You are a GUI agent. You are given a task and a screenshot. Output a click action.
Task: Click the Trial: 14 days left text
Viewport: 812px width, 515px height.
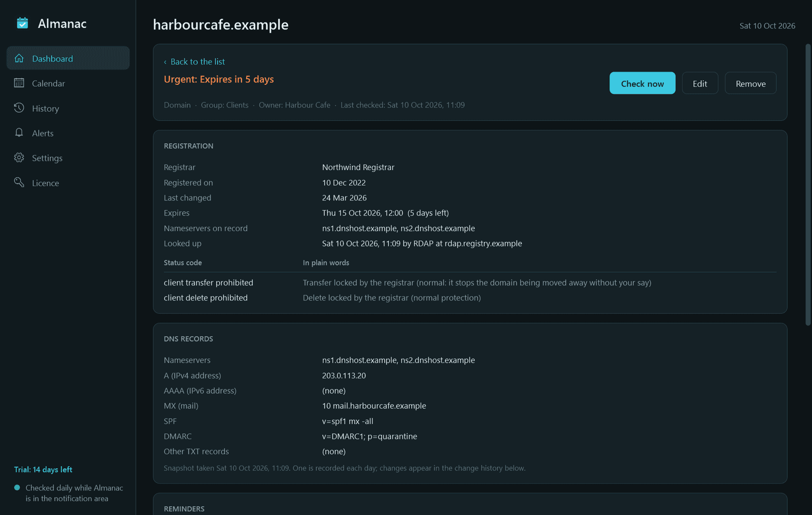coord(43,469)
